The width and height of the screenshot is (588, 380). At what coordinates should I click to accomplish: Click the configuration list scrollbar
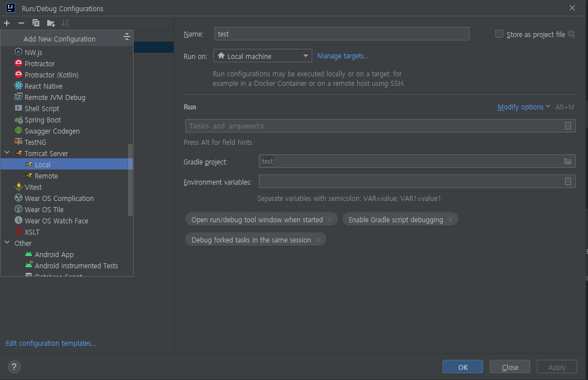click(x=130, y=180)
